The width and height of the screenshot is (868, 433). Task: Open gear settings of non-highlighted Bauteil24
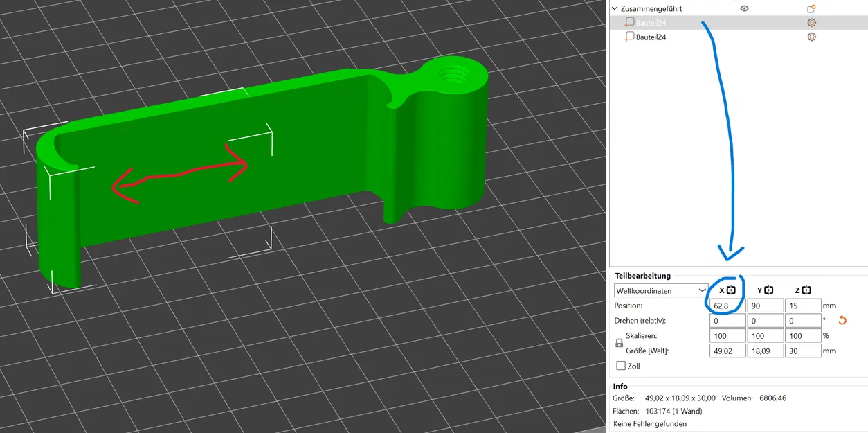[811, 37]
